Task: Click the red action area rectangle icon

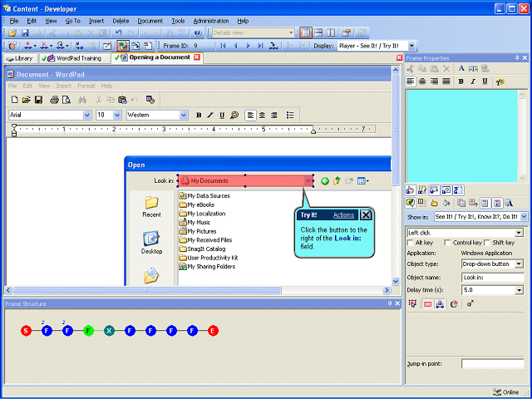Action: (427, 304)
